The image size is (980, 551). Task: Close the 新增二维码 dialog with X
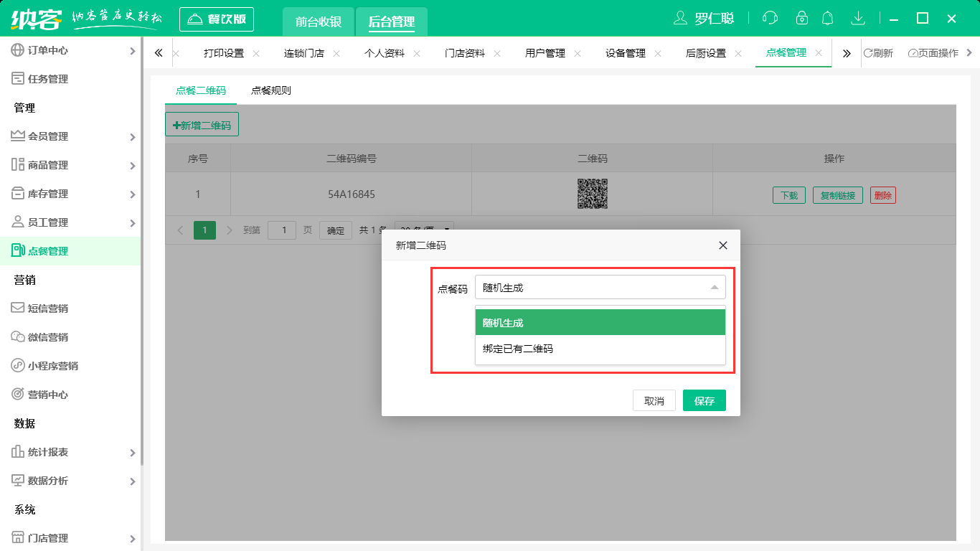[x=722, y=245]
